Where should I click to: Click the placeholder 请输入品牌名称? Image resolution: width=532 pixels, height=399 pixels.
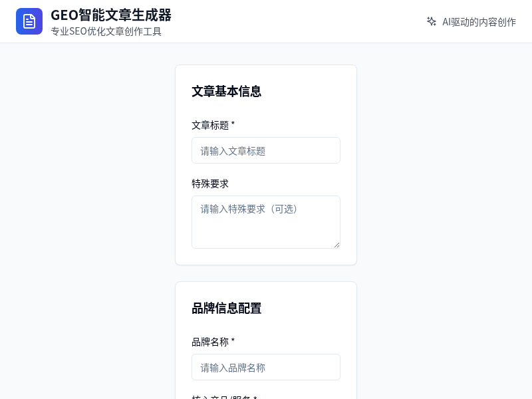click(x=231, y=368)
